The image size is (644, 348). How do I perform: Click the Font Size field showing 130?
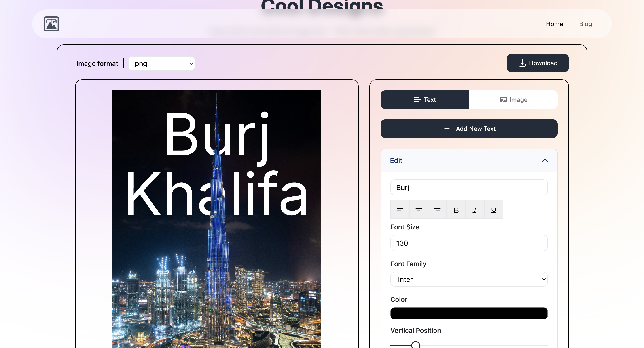(469, 243)
